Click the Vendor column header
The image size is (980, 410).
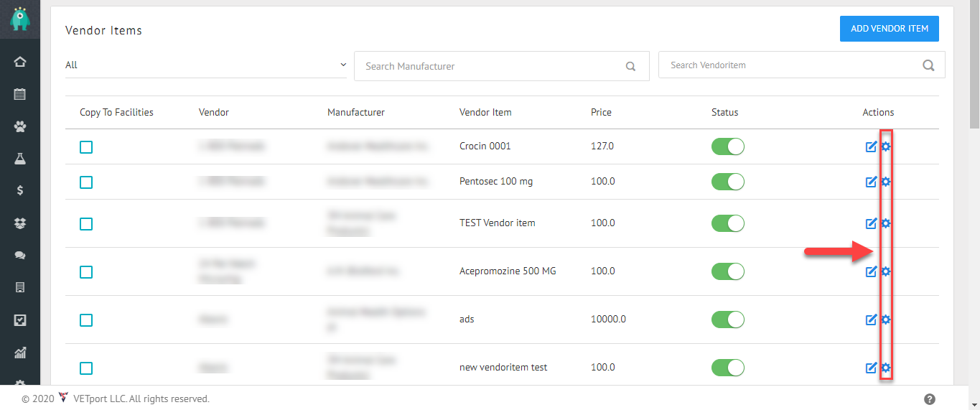pos(214,112)
